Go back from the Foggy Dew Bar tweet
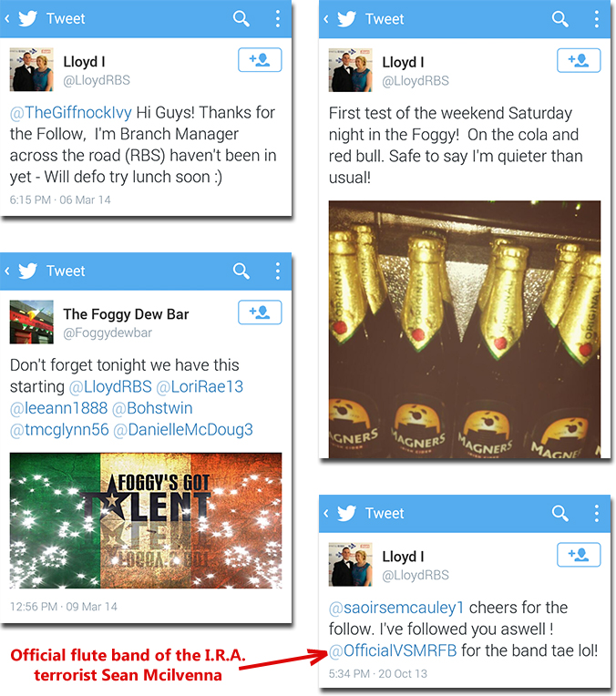The image size is (616, 696). click(x=7, y=271)
